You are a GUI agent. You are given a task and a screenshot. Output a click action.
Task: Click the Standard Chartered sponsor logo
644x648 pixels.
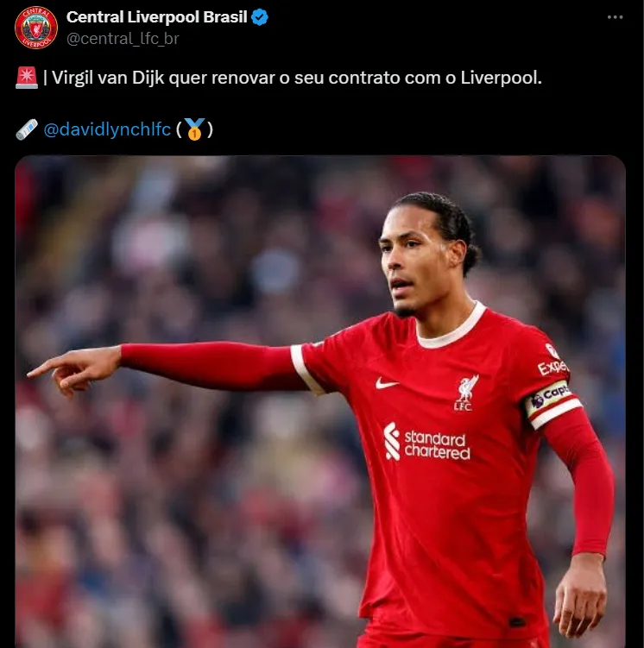coord(426,442)
